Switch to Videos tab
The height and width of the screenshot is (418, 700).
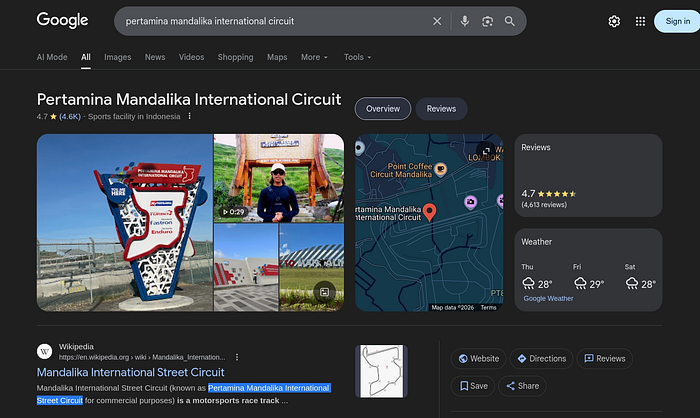click(191, 57)
